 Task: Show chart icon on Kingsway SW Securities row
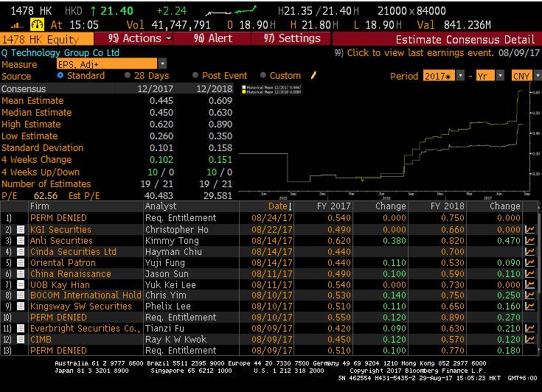click(x=529, y=306)
